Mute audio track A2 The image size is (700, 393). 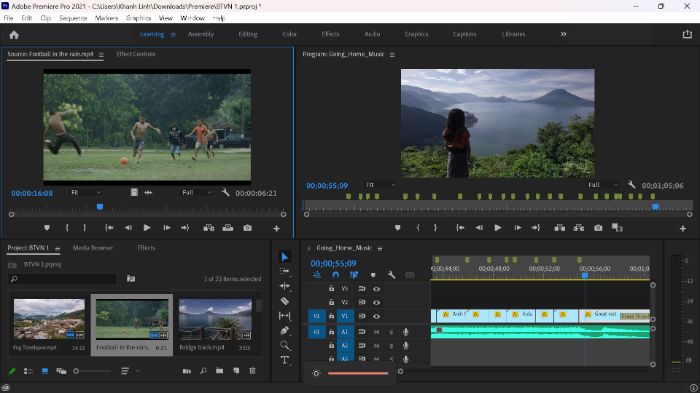(376, 346)
